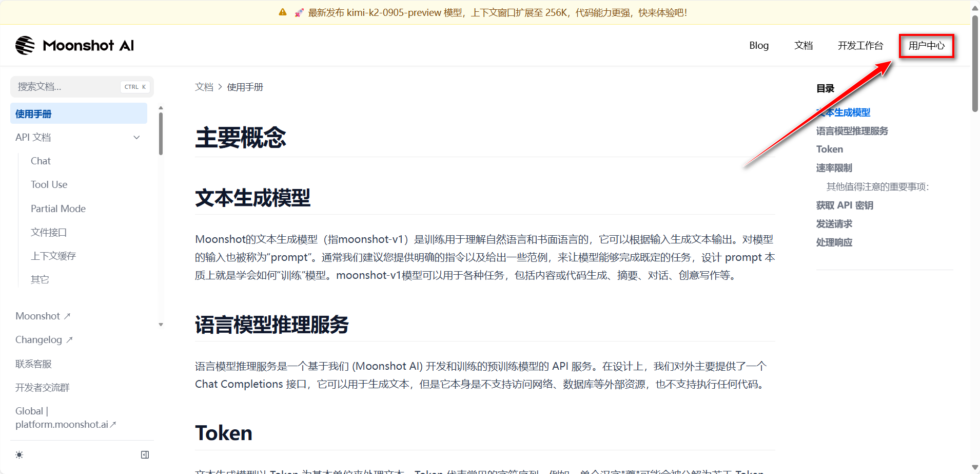
Task: Open 用户中心 in top navigation
Action: [x=927, y=46]
